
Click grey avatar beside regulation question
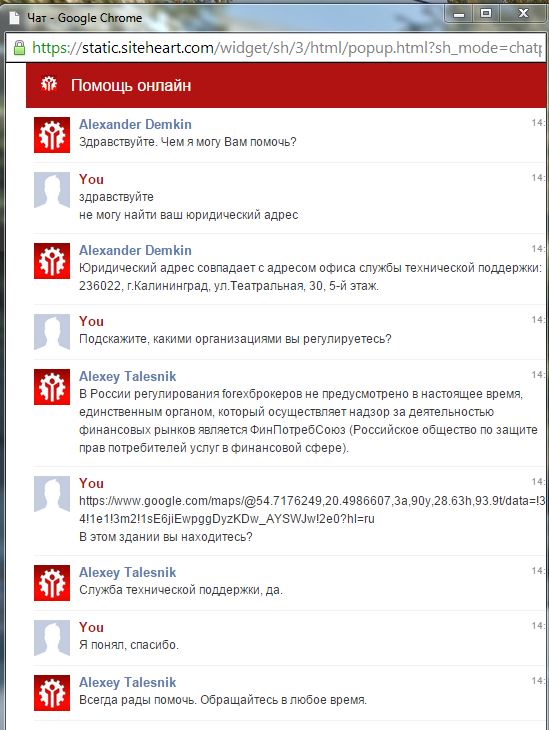point(52,332)
